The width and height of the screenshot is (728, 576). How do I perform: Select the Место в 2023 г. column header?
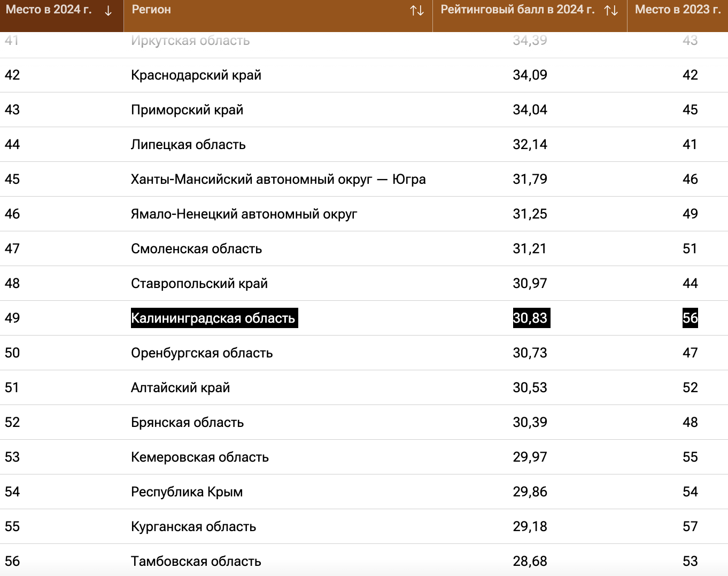(677, 10)
